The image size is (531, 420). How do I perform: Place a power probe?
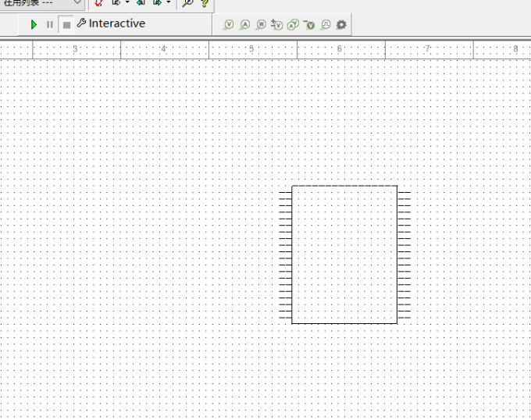click(x=261, y=25)
